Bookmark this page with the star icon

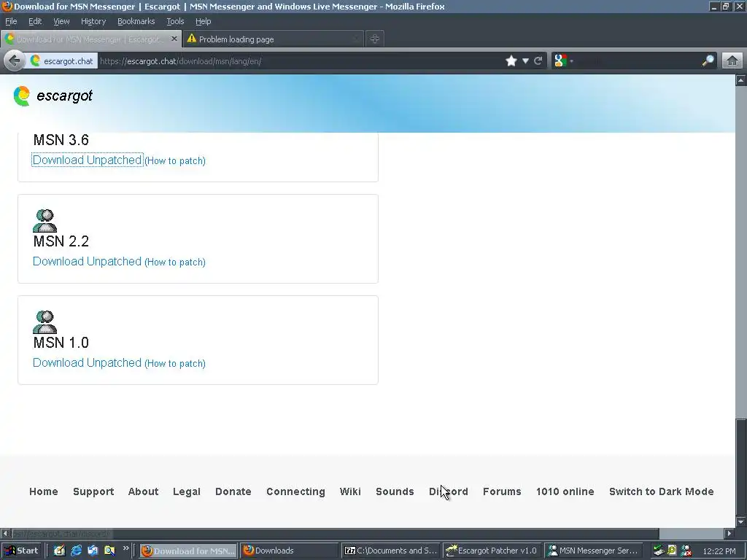[x=511, y=61]
